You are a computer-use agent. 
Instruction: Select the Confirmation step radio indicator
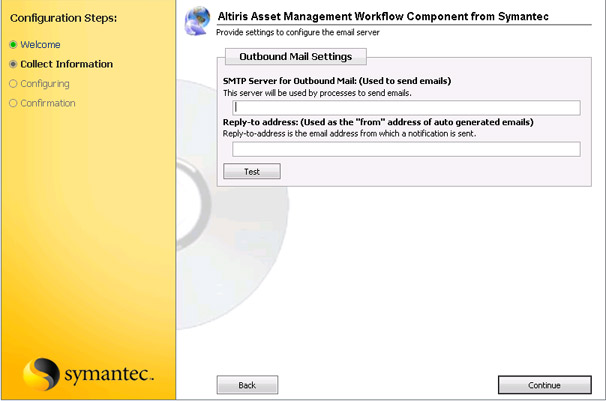[x=13, y=103]
